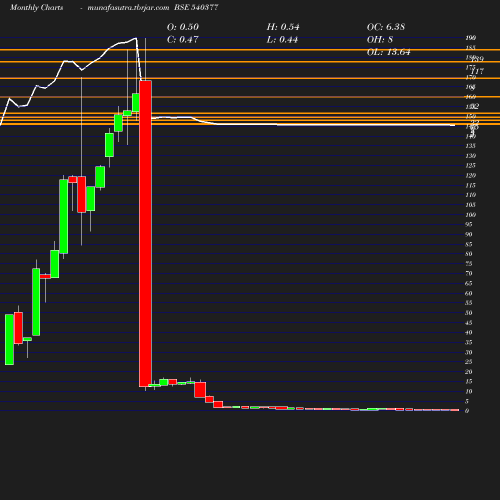
Task: Click the 35 price axis label
Action: pos(469,342)
